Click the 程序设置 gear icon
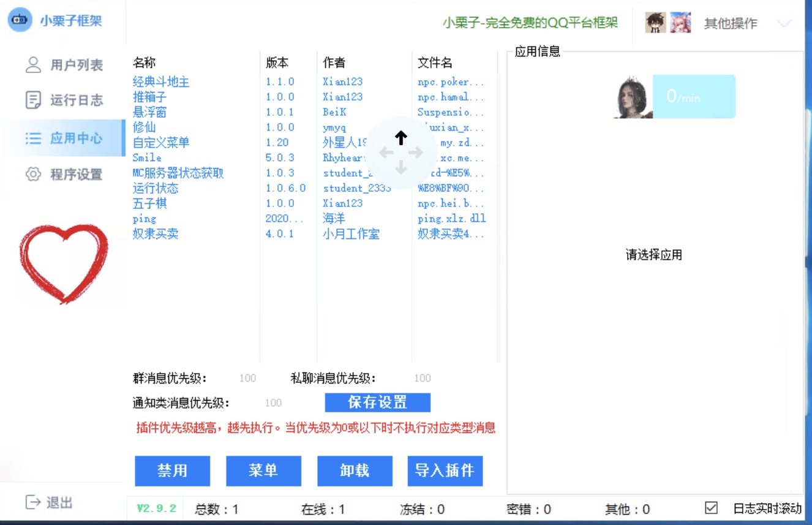The height and width of the screenshot is (525, 812). (33, 175)
